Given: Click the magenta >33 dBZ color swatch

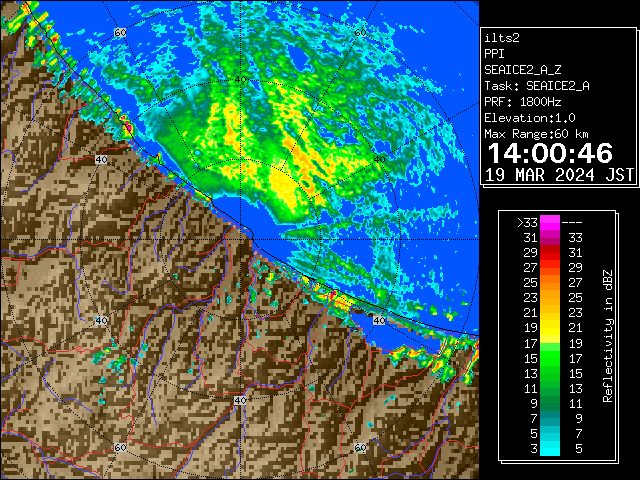Looking at the screenshot, I should point(550,223).
